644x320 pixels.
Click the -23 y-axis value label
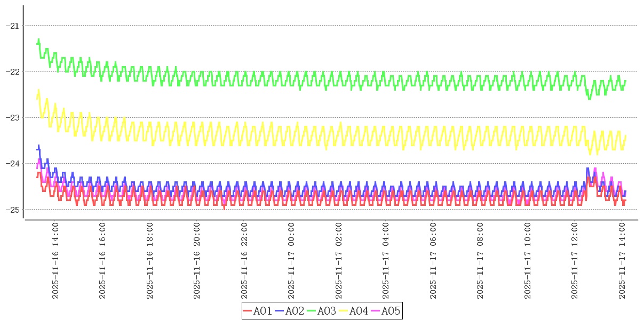coord(12,117)
